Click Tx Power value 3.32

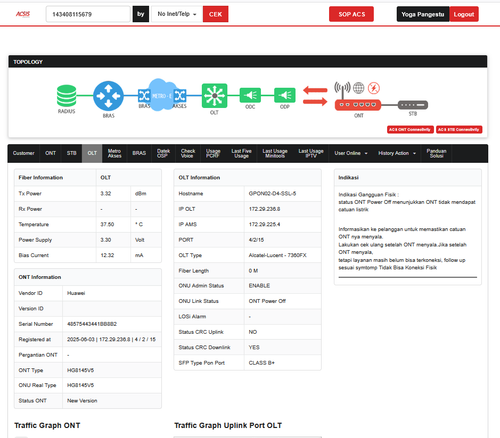[106, 194]
